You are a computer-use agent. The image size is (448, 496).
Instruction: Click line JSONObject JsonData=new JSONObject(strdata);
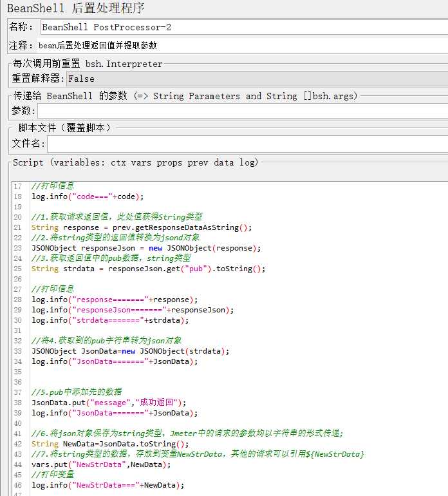[x=130, y=351]
